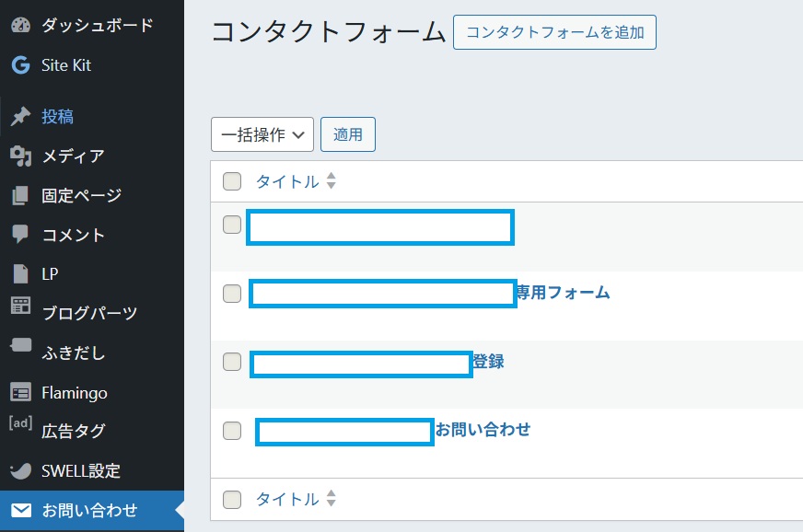Sort by タイトル using header sort arrows
This screenshot has height=532, width=803.
pyautogui.click(x=332, y=182)
